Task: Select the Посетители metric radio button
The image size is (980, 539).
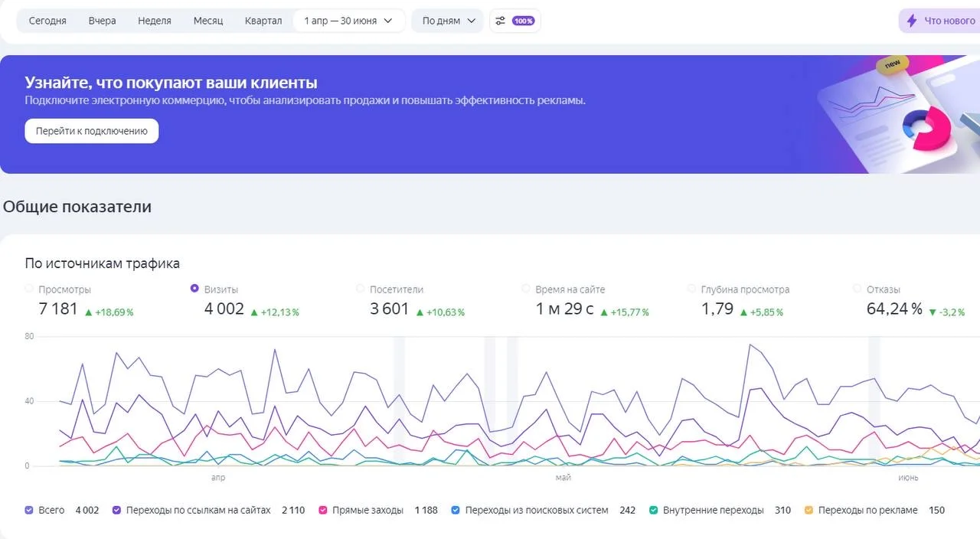Action: pyautogui.click(x=361, y=289)
